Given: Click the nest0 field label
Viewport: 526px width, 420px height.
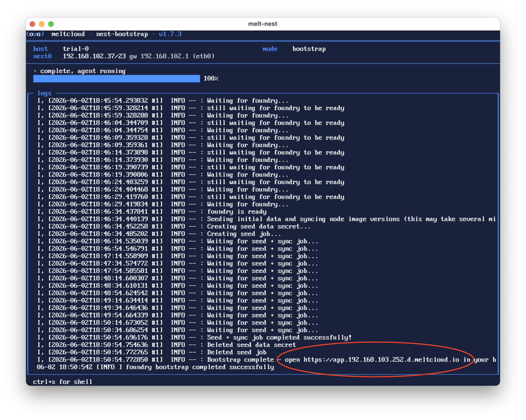Looking at the screenshot, I should click(x=42, y=56).
